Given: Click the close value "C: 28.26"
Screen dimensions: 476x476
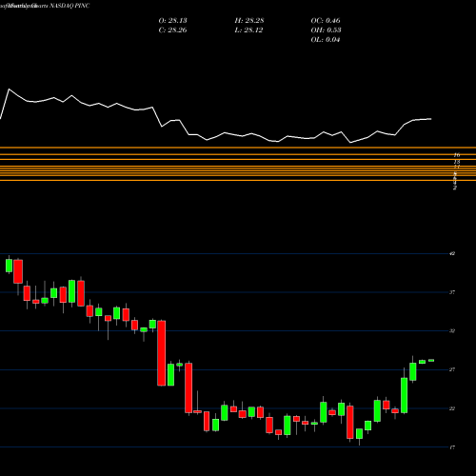Looking at the screenshot, I should pyautogui.click(x=172, y=30).
